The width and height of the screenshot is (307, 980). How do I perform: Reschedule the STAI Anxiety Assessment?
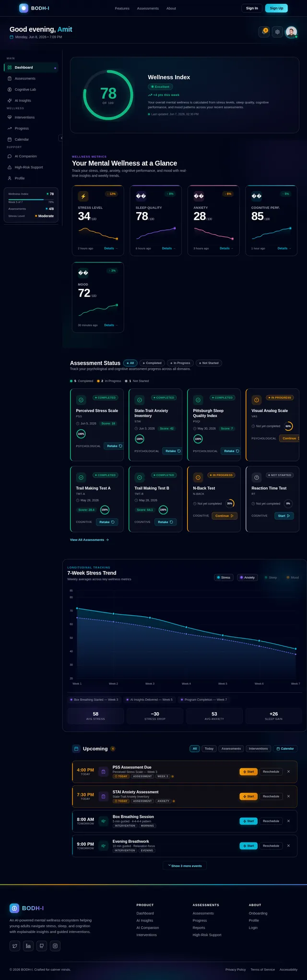(x=271, y=796)
